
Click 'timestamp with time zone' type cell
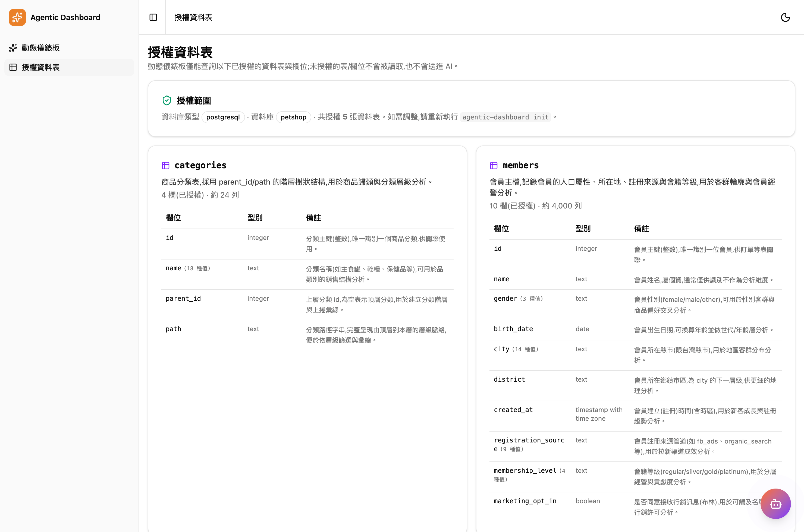point(599,414)
